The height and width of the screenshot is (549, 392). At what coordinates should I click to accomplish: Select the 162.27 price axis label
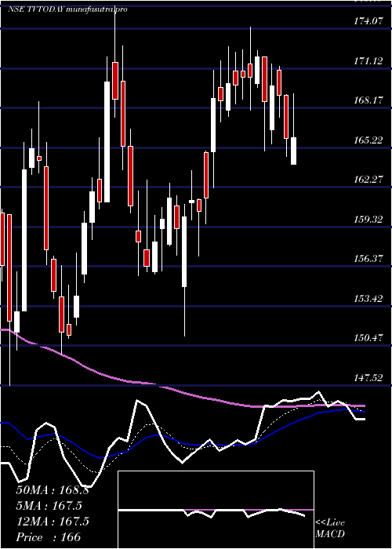[368, 180]
